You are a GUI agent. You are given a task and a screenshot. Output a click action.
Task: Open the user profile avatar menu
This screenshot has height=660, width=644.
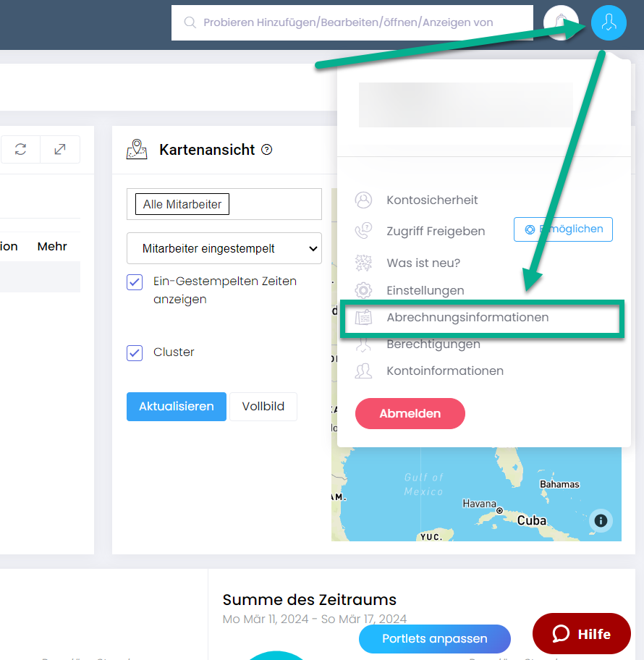(609, 22)
